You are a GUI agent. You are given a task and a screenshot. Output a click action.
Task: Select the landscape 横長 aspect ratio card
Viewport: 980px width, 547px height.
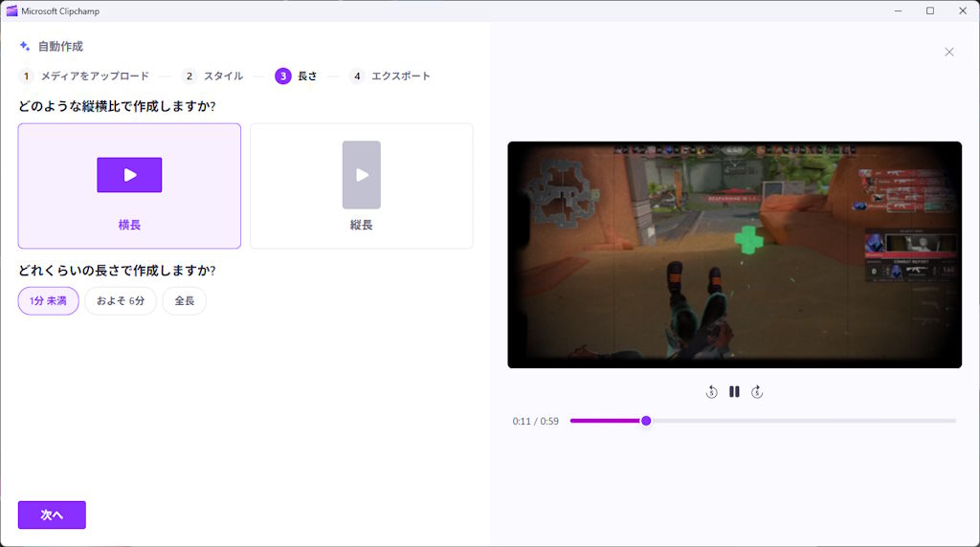click(129, 186)
